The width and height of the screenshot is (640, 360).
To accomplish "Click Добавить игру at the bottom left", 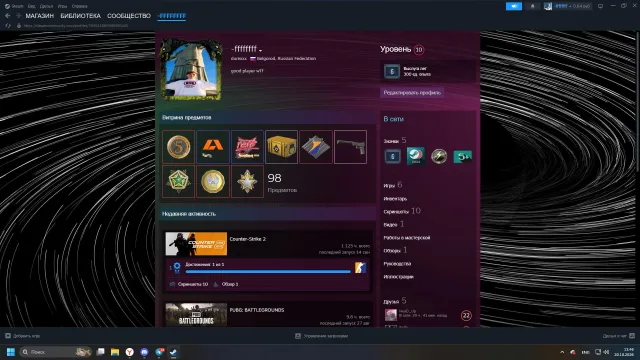I will tap(22, 336).
